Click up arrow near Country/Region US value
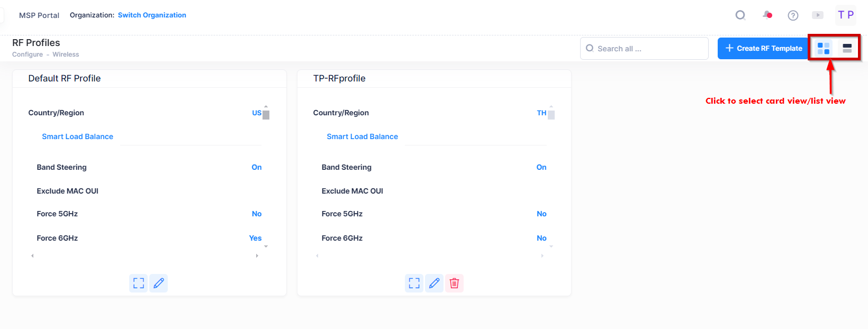This screenshot has width=868, height=329. 266,105
